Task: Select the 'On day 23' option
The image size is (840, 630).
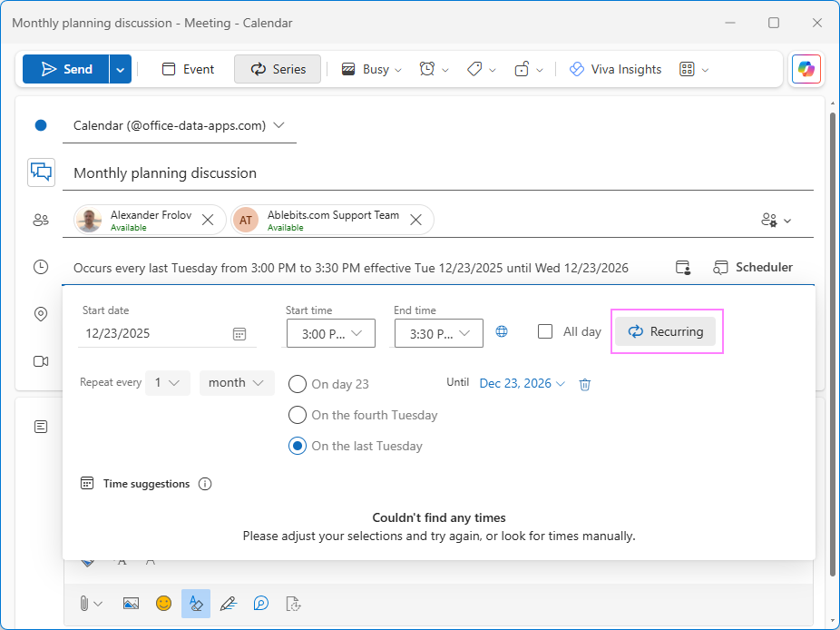Action: click(x=298, y=384)
